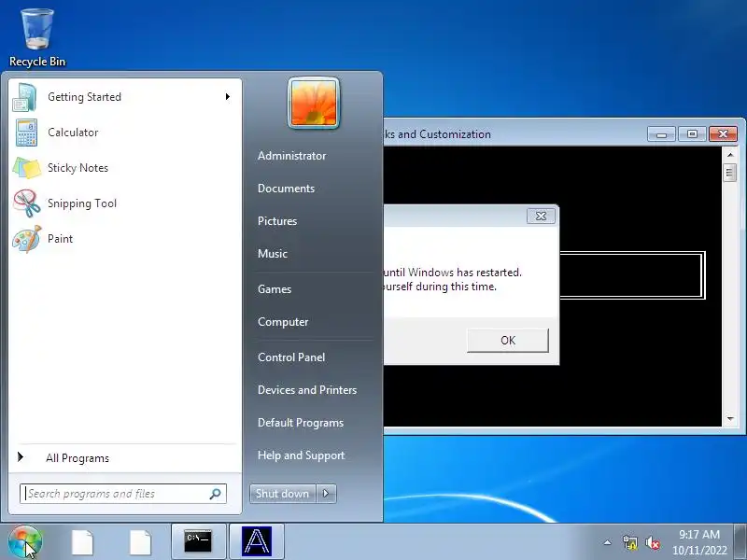Click the first blank document taskbar icon
747x560 pixels.
[82, 542]
